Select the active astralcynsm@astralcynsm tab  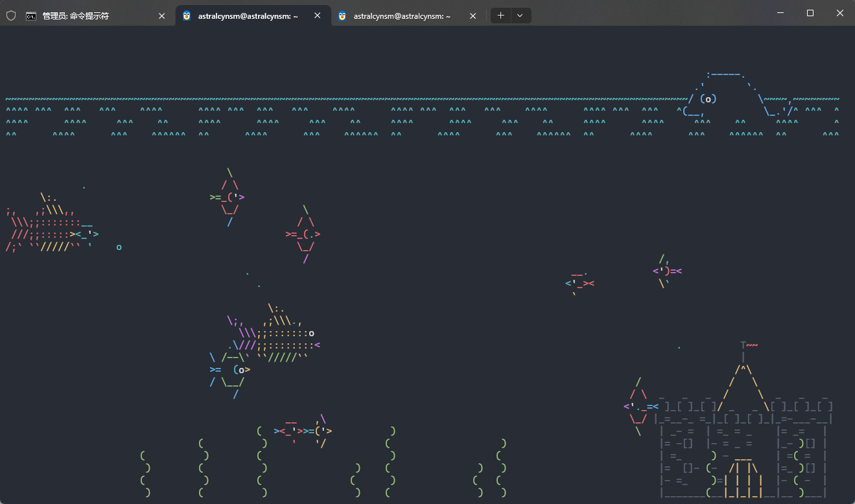click(x=248, y=16)
